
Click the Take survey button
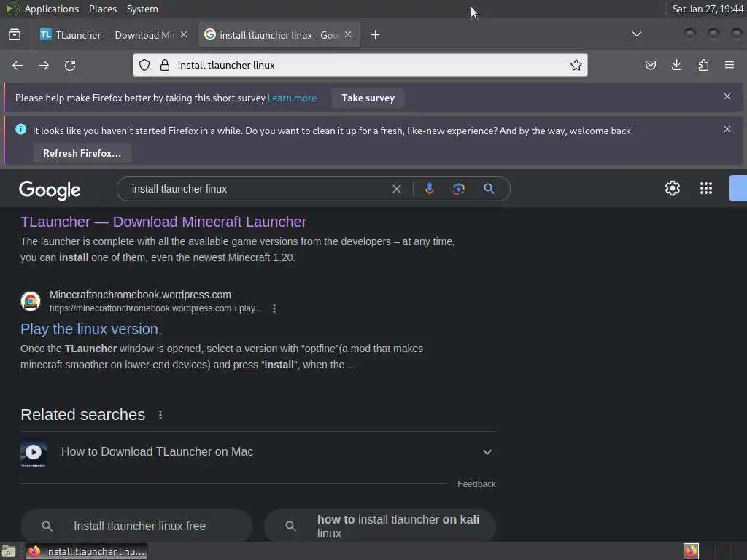(x=368, y=98)
